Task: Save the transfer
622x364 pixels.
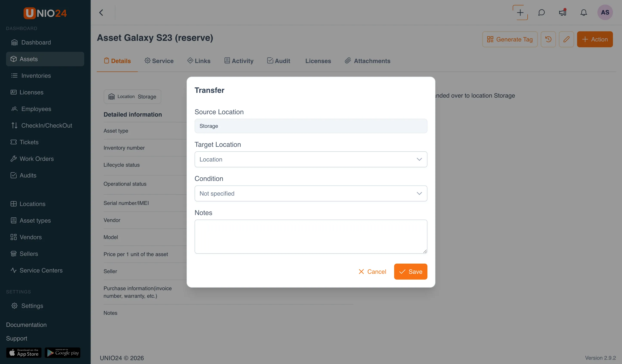Action: pos(411,272)
